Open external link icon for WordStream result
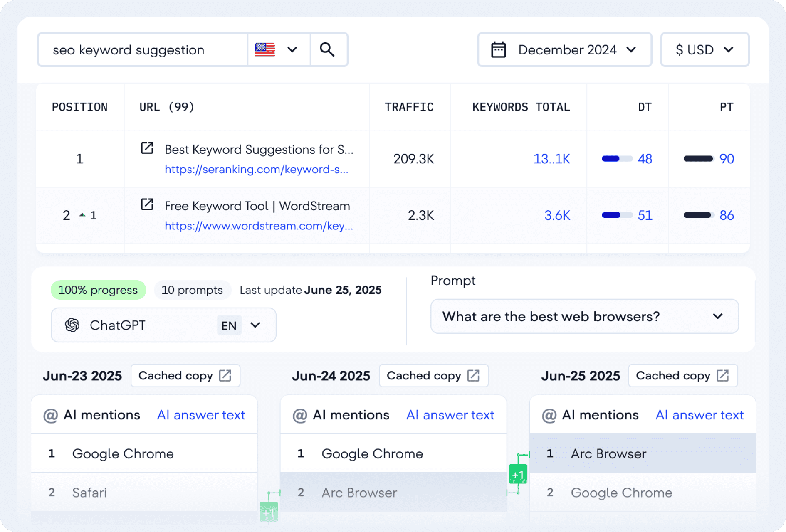 pos(147,204)
